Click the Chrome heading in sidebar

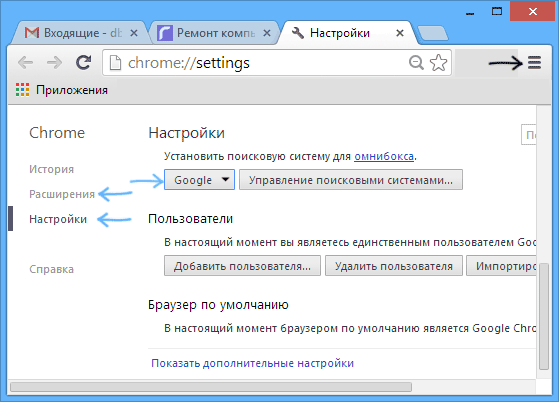pyautogui.click(x=57, y=133)
